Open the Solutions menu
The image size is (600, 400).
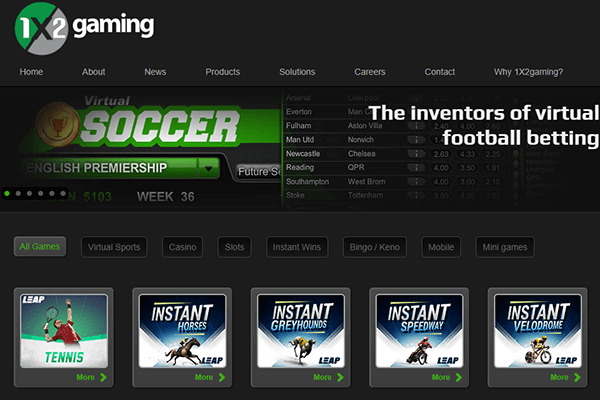coord(297,72)
